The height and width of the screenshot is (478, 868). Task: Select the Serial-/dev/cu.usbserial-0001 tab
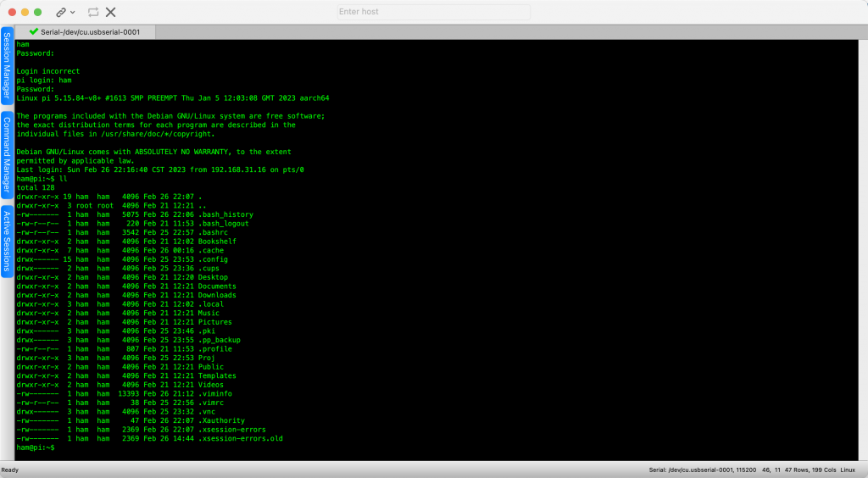pyautogui.click(x=85, y=32)
